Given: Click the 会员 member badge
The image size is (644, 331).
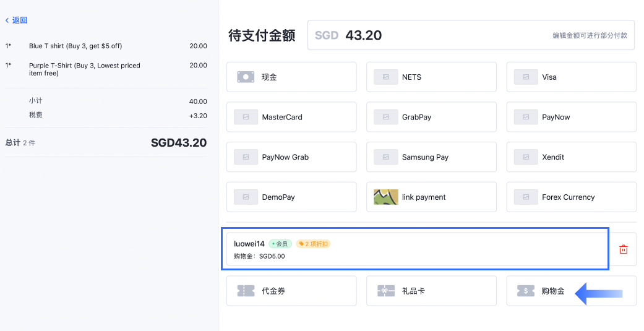Looking at the screenshot, I should tap(280, 244).
